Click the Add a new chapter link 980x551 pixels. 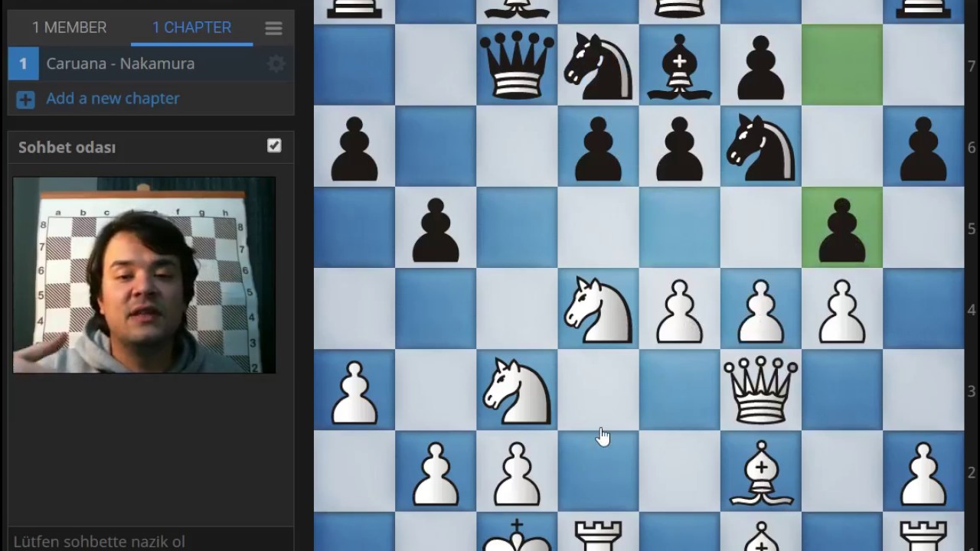(x=113, y=99)
